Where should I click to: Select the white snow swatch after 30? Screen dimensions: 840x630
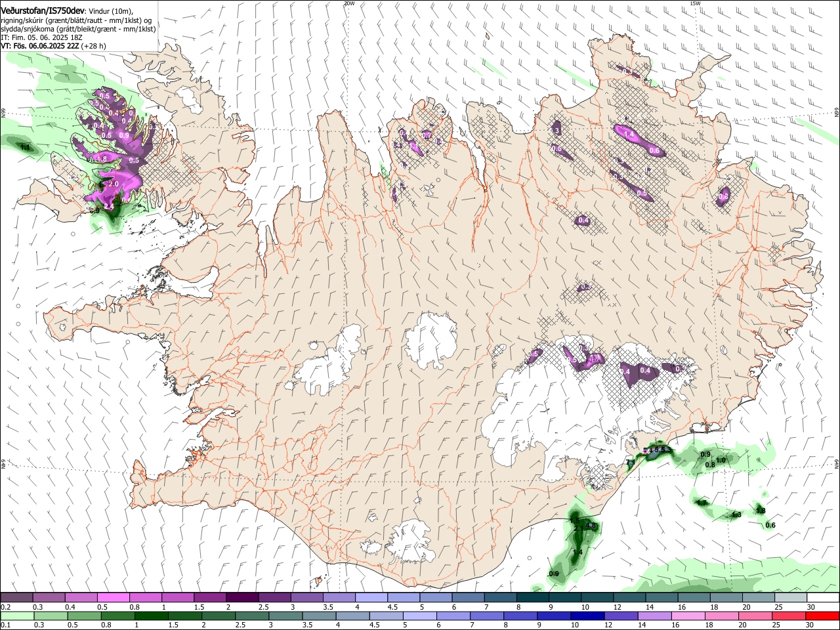pos(823,598)
